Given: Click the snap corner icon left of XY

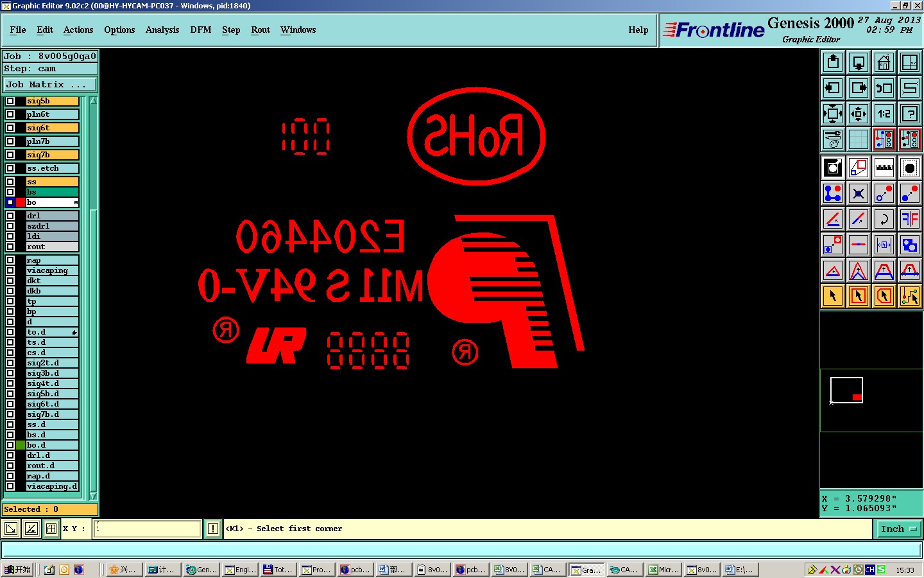Looking at the screenshot, I should 11,529.
